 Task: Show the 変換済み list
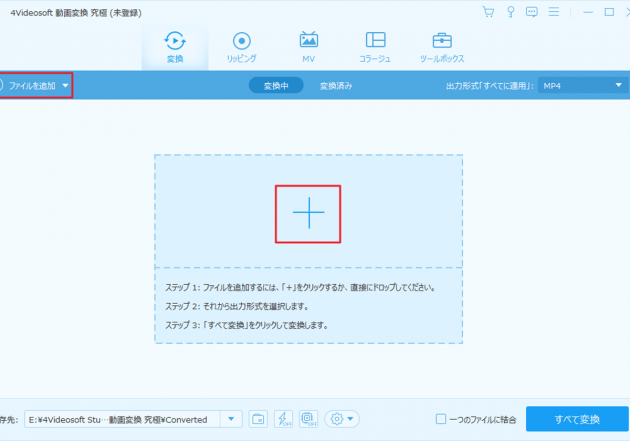(x=335, y=86)
